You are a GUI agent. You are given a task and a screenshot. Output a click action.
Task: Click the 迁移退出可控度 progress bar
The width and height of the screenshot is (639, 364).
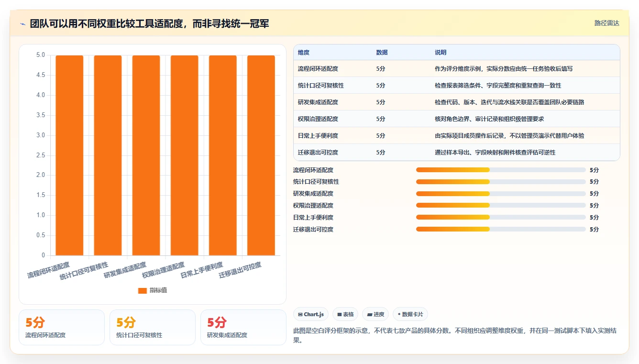501,229
